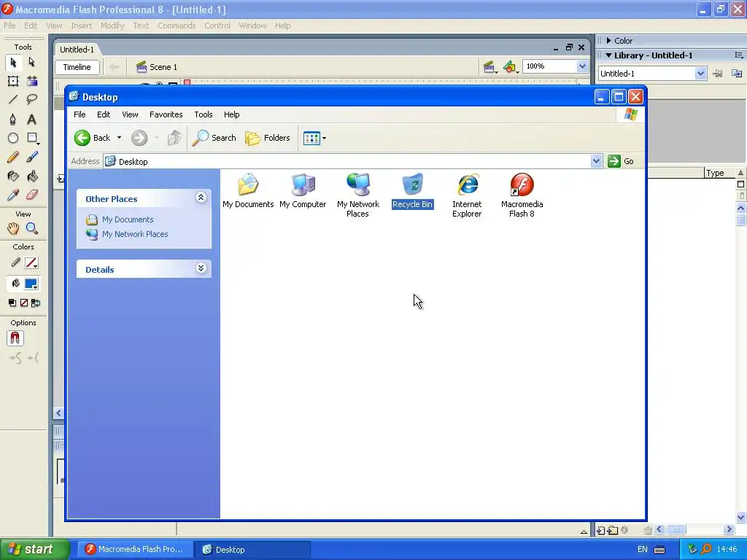This screenshot has height=560, width=747.
Task: Click the Black and White colors button
Action: click(12, 303)
